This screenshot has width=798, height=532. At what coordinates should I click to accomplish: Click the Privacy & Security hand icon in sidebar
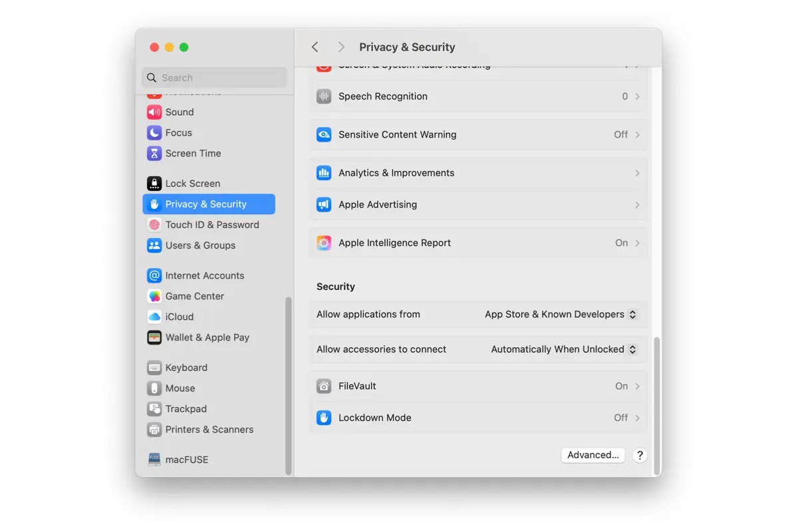[154, 204]
